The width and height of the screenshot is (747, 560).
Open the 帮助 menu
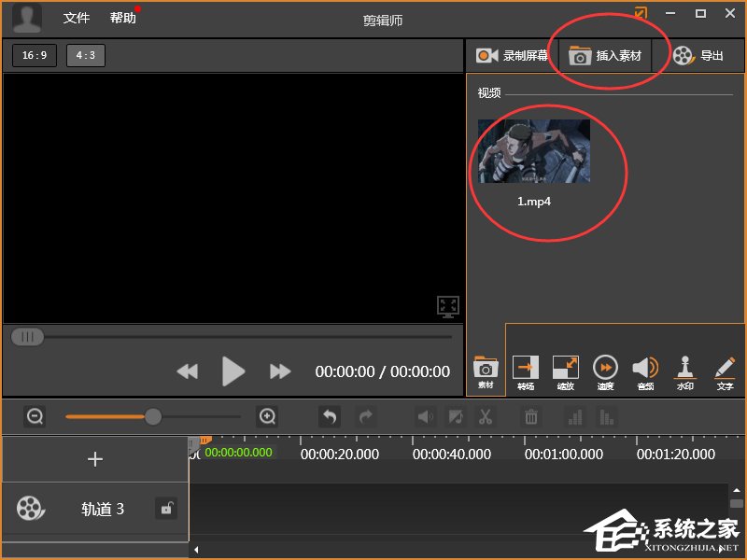(123, 18)
